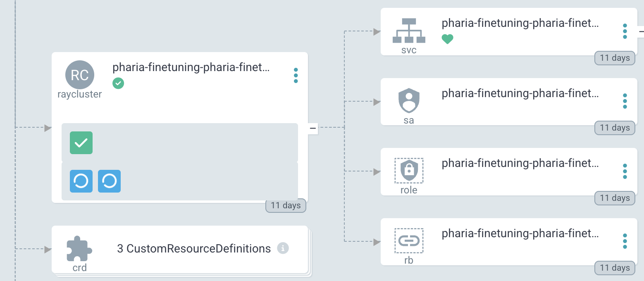Viewport: 644px width, 281px height.
Task: Click the RC raycluster resource icon
Action: coord(79,75)
